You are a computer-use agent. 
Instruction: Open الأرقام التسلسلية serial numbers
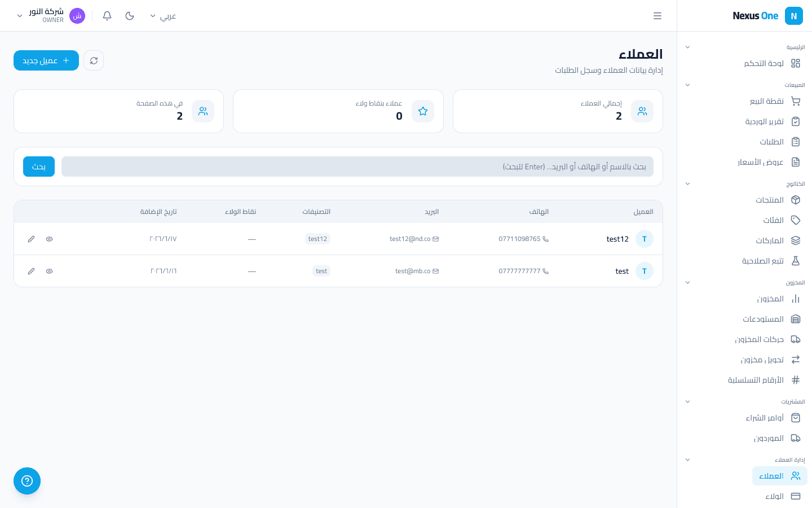pyautogui.click(x=764, y=380)
